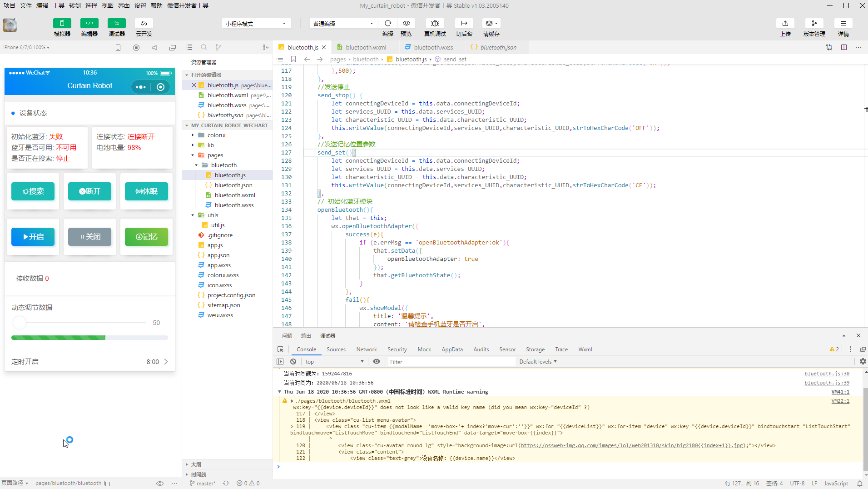Open the clear cache menu (清缓存)

(491, 23)
